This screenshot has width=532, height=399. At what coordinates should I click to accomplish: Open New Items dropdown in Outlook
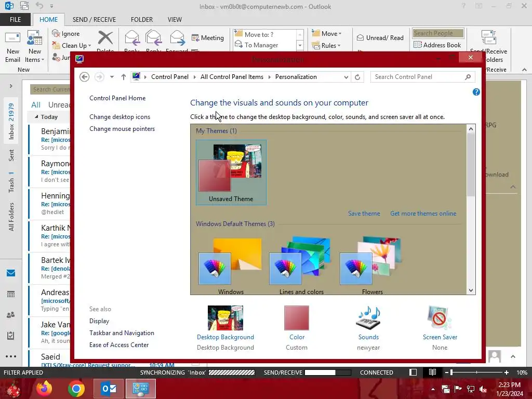coord(35,47)
